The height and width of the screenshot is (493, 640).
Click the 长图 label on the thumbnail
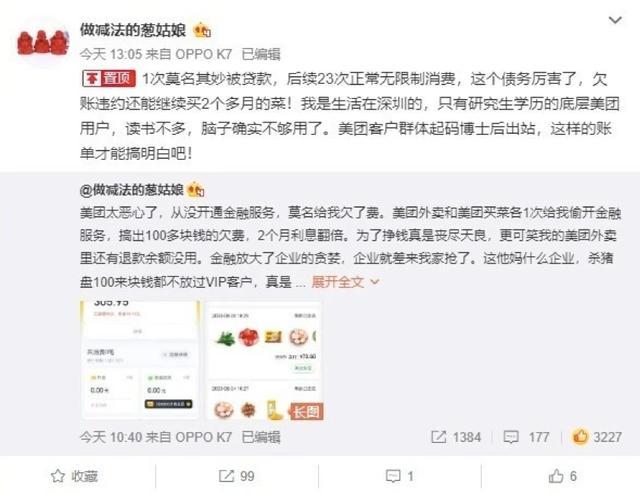306,411
